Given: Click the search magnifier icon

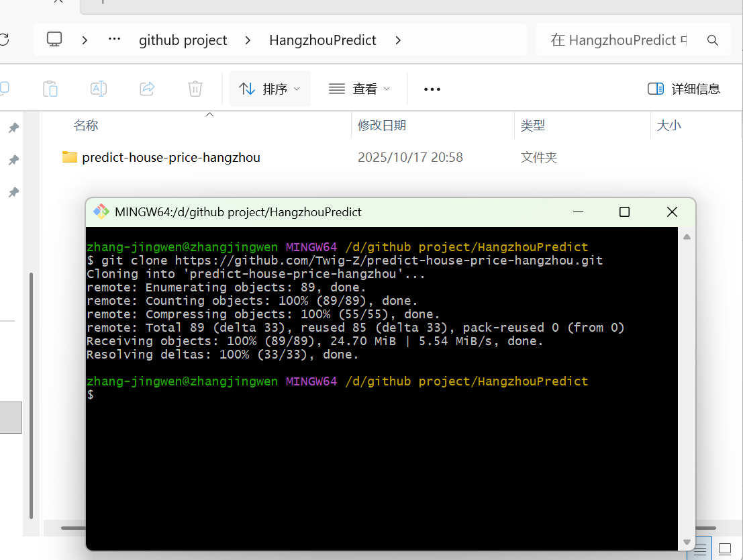Looking at the screenshot, I should (x=713, y=40).
